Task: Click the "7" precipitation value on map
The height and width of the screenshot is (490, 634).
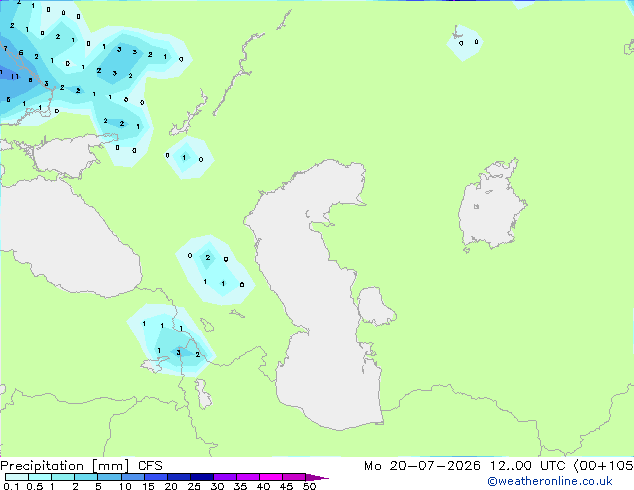Action: pyautogui.click(x=5, y=49)
